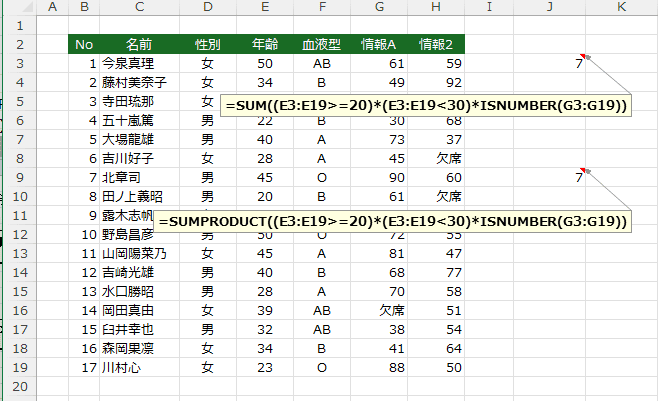Click the name cell 今泉真理

pos(139,63)
